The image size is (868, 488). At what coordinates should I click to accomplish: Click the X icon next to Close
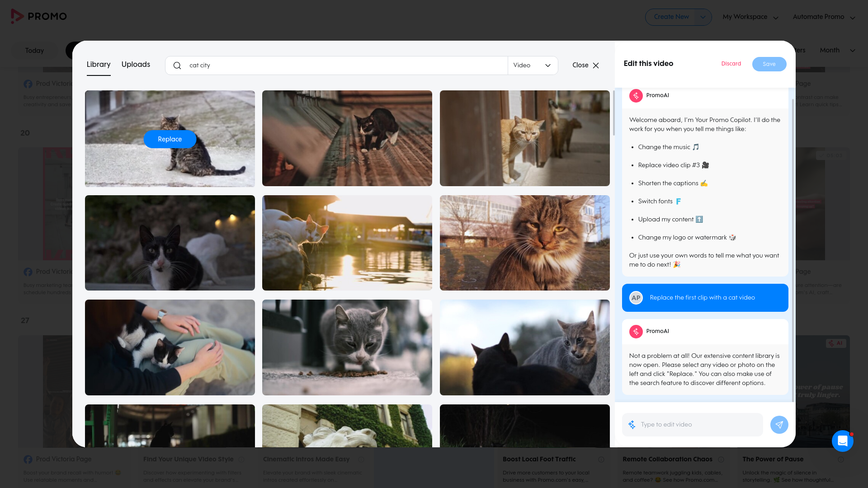pyautogui.click(x=596, y=66)
